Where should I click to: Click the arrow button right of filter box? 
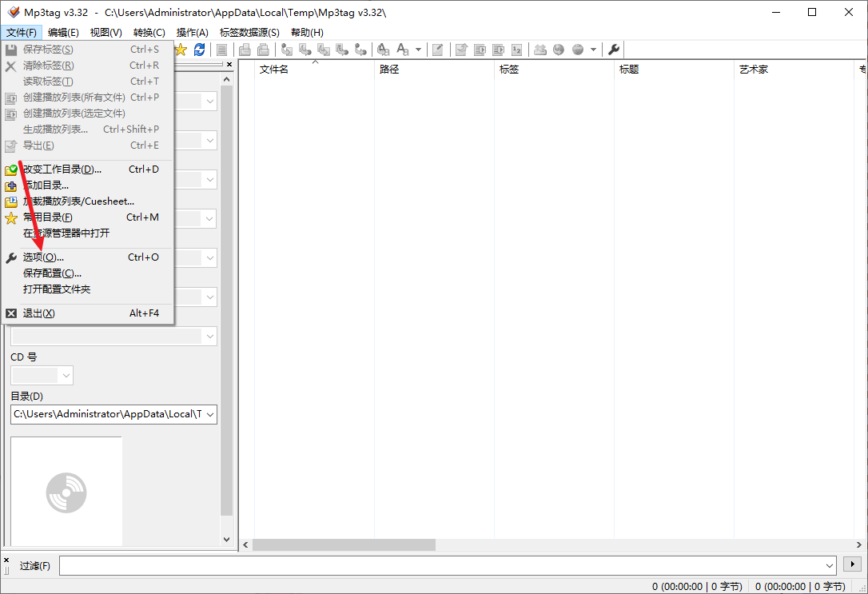[x=853, y=564]
